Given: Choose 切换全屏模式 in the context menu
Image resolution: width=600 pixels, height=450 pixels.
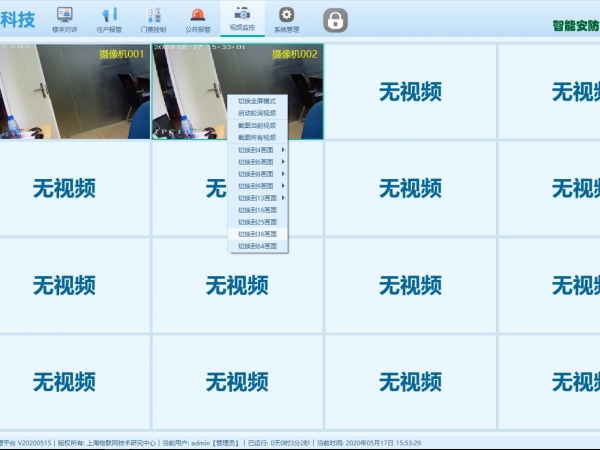Looking at the screenshot, I should pyautogui.click(x=257, y=102).
